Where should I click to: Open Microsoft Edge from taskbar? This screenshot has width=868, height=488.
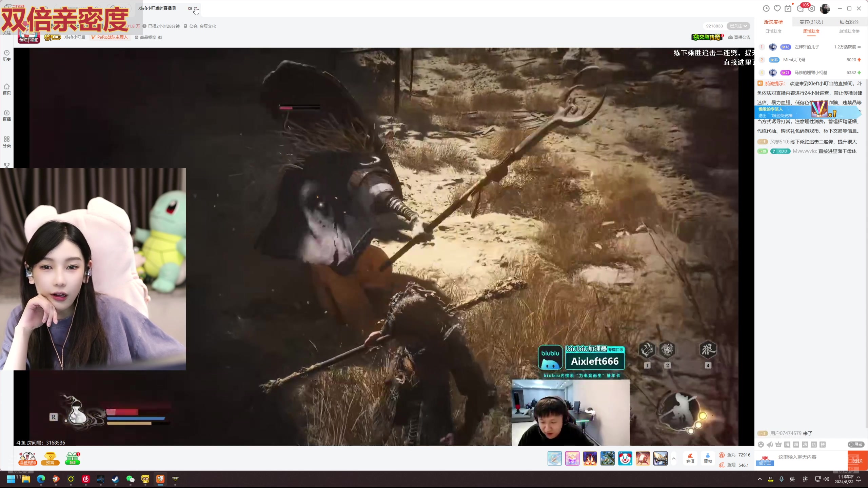point(41,479)
